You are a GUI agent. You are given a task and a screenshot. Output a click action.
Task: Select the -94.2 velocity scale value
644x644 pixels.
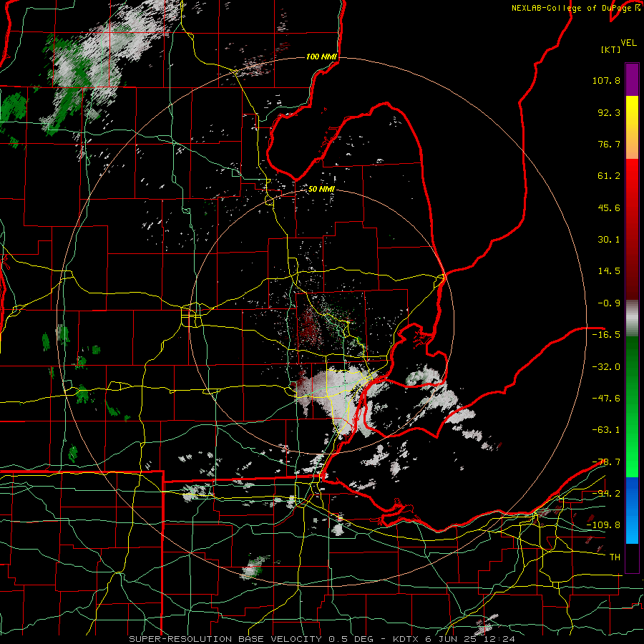click(x=606, y=493)
